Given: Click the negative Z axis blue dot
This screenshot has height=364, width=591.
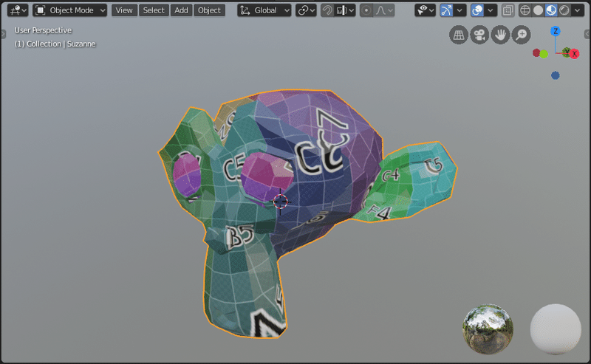Looking at the screenshot, I should 556,75.
